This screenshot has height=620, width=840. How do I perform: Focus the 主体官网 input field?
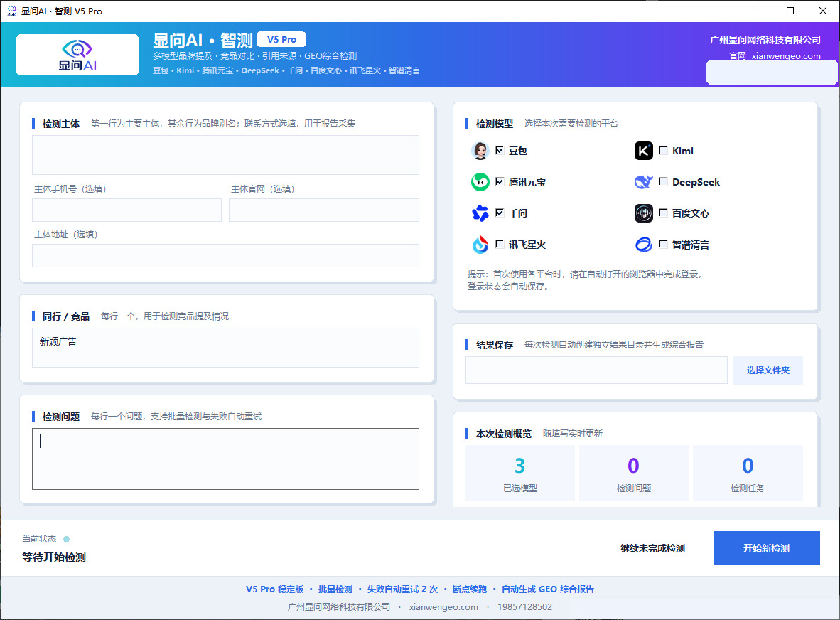(x=323, y=210)
